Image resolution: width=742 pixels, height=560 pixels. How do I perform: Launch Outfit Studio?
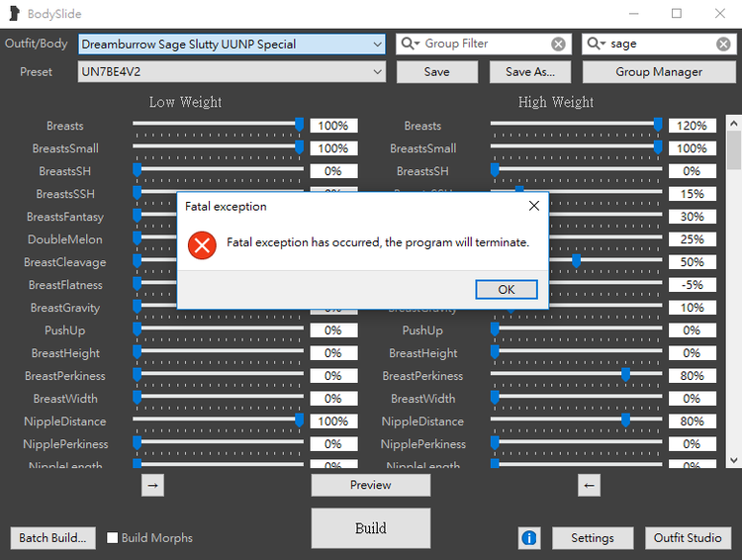[688, 538]
